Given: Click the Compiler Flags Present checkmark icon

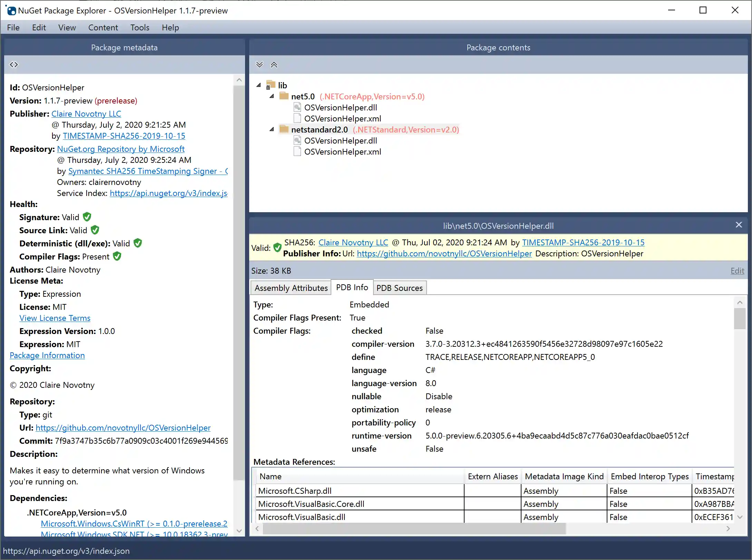Looking at the screenshot, I should pos(116,256).
